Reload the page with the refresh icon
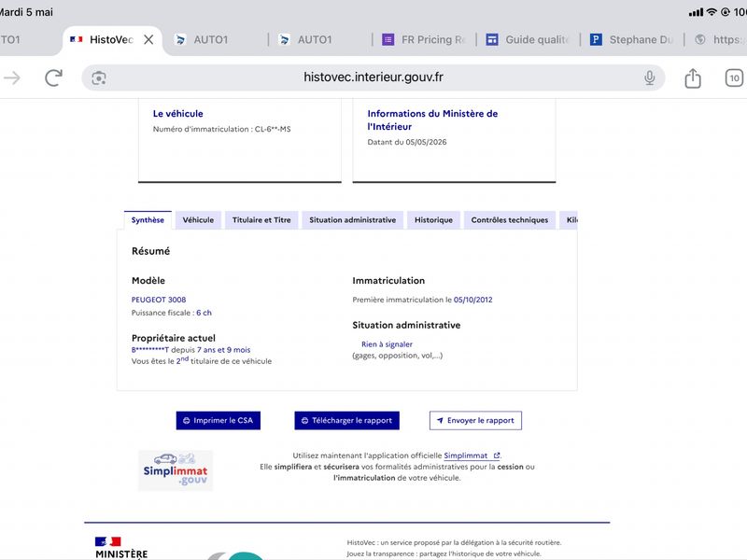The width and height of the screenshot is (747, 560). pos(53,77)
